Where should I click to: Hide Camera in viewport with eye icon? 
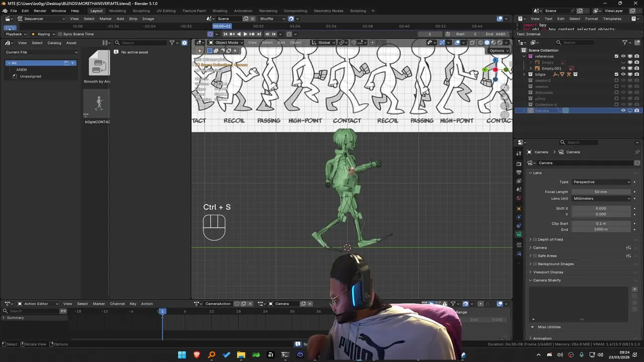click(x=623, y=111)
